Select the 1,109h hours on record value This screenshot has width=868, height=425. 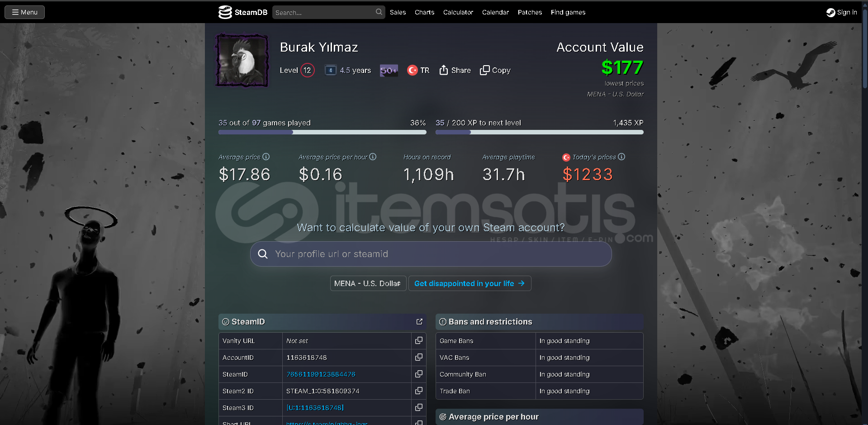pos(428,174)
